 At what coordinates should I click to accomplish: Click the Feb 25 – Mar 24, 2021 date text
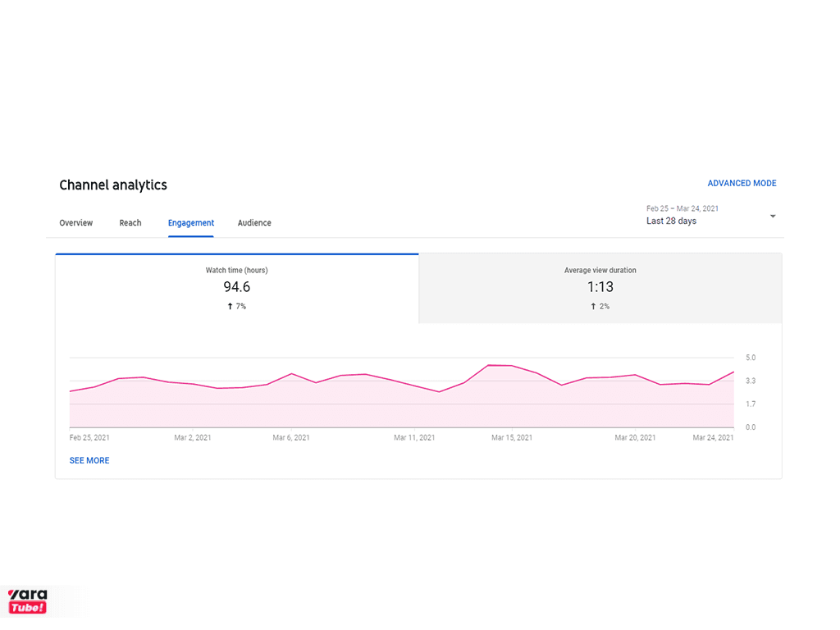point(682,208)
